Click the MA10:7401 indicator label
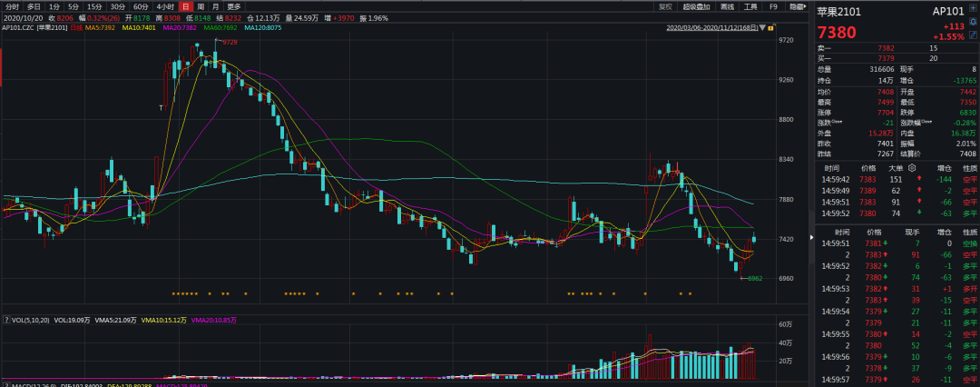980x387 pixels. pyautogui.click(x=138, y=28)
